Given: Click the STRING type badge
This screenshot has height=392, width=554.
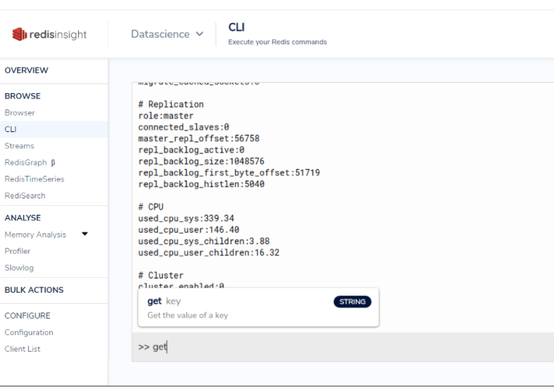Looking at the screenshot, I should tap(352, 301).
